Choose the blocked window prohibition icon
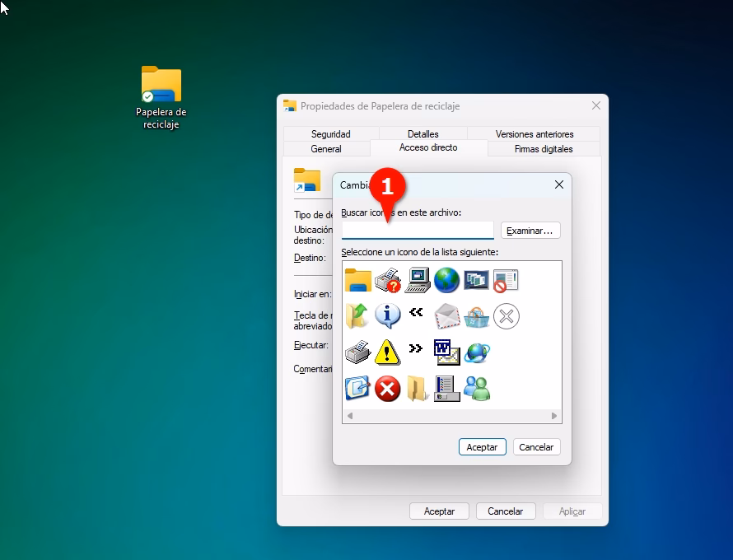733x560 pixels. tap(506, 281)
